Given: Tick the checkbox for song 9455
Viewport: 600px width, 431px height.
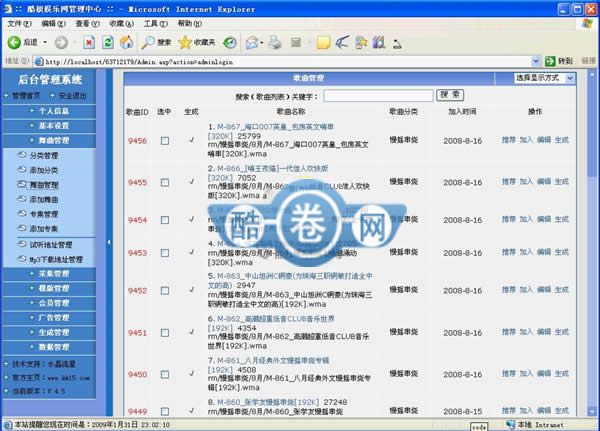Looking at the screenshot, I should [x=165, y=183].
